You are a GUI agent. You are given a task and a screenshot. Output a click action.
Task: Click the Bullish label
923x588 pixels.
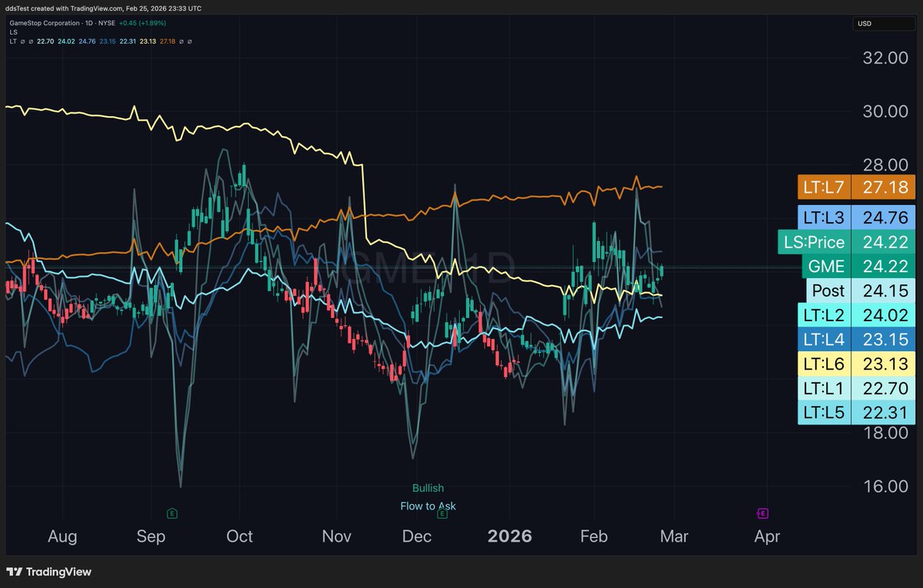coord(428,488)
